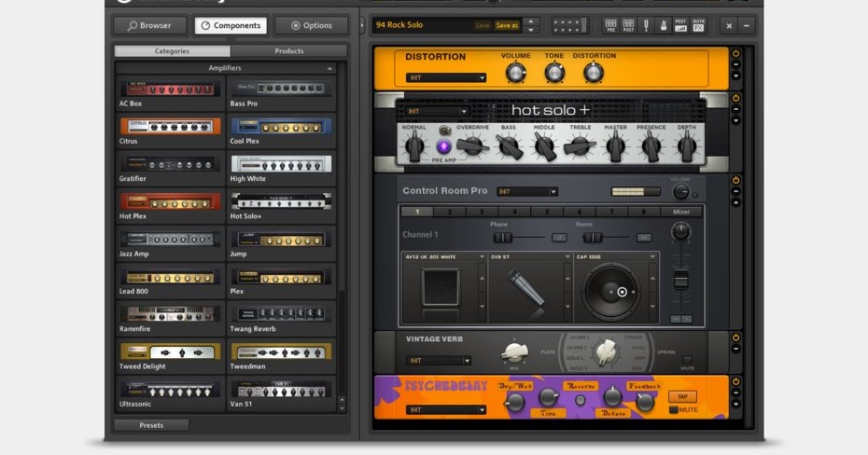This screenshot has width=868, height=455.
Task: Click the Phase invert button in Channel 1
Action: (x=559, y=237)
